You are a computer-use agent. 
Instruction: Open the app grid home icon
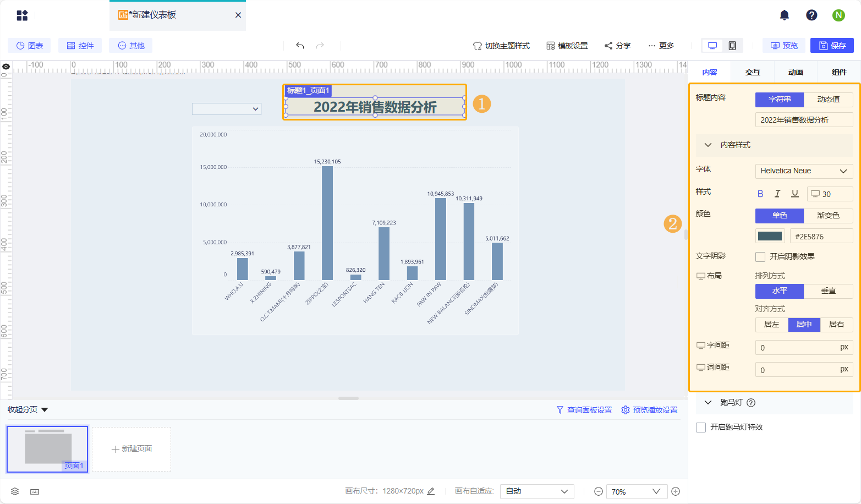tap(22, 15)
